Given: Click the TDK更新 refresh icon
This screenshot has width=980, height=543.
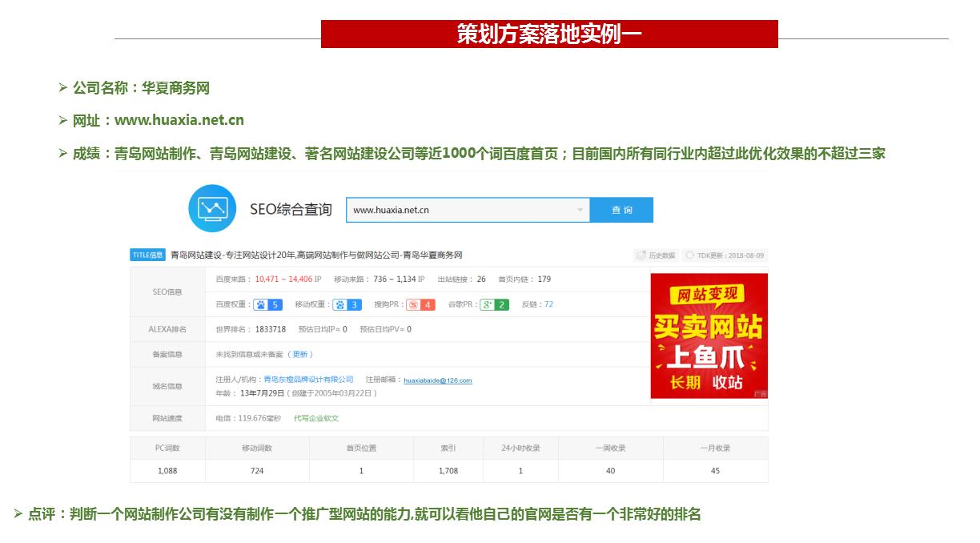Looking at the screenshot, I should [x=690, y=255].
